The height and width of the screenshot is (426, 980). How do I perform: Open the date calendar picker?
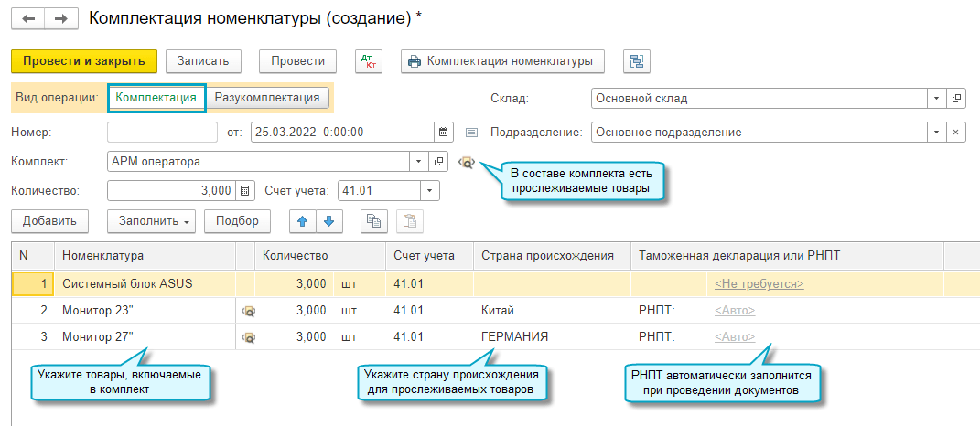(444, 132)
